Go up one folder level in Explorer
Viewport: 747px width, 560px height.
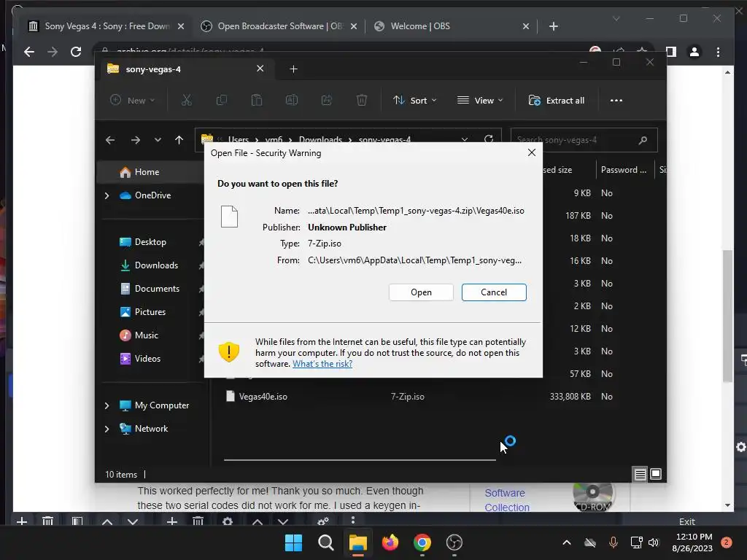179,140
